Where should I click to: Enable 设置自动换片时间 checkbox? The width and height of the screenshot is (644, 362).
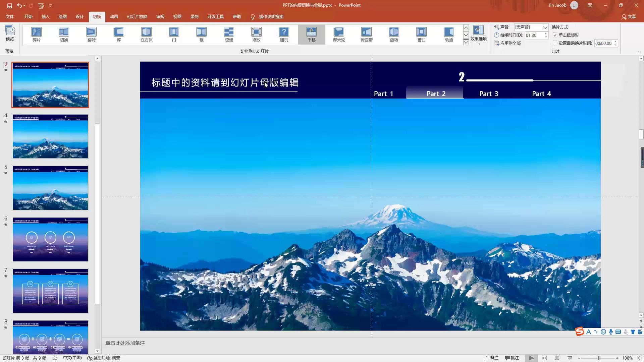(555, 43)
